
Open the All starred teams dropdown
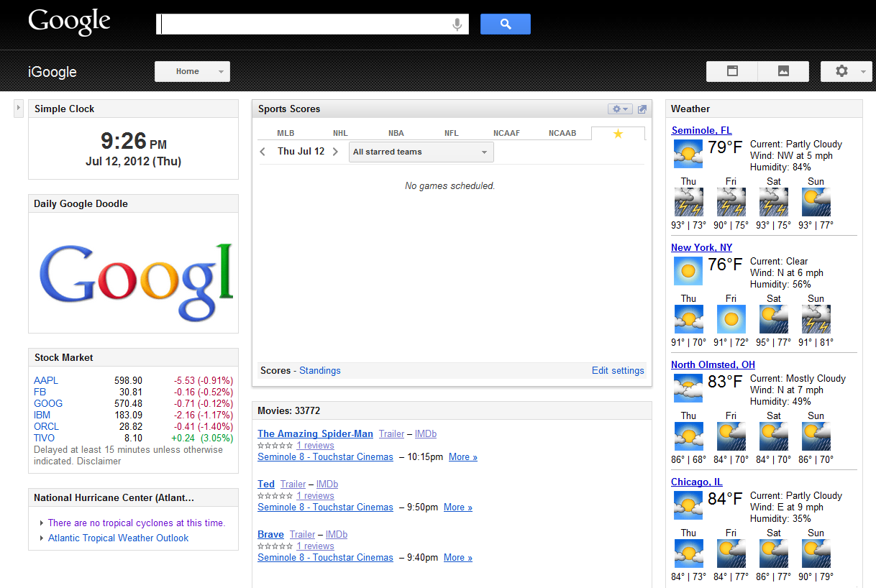coord(421,152)
